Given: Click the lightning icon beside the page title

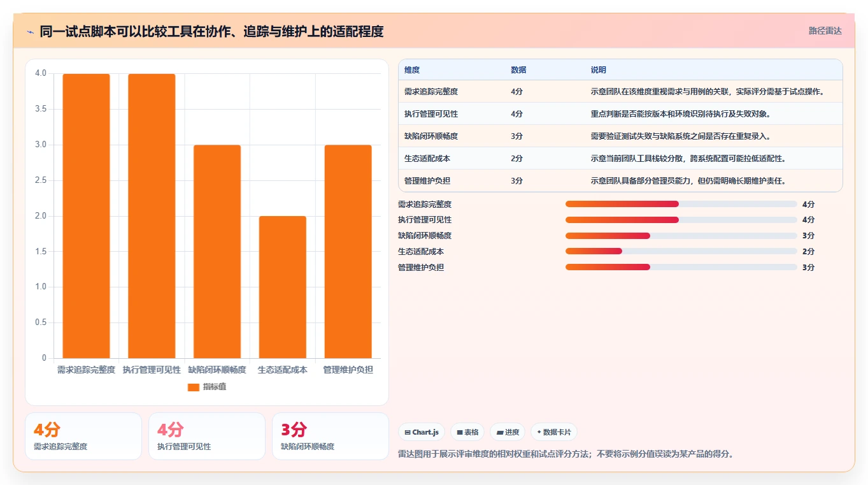Looking at the screenshot, I should point(31,31).
